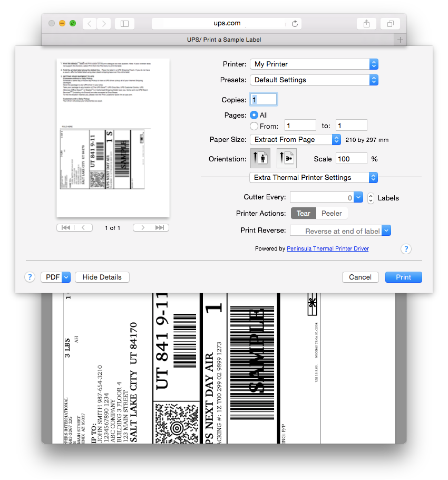Viewport: 448px width, 480px height.
Task: Add a new Safari tab
Action: point(400,40)
